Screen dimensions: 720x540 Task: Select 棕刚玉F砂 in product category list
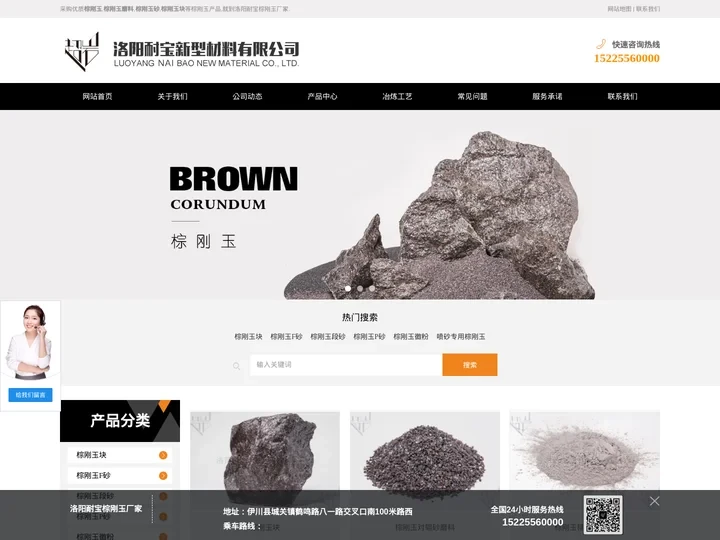click(120, 476)
